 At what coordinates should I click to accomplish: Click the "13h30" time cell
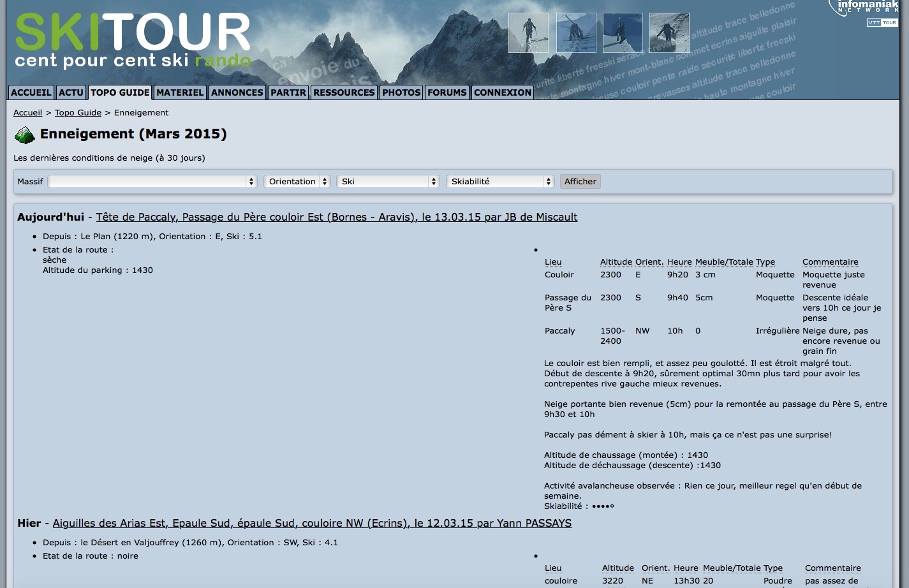pyautogui.click(x=686, y=581)
